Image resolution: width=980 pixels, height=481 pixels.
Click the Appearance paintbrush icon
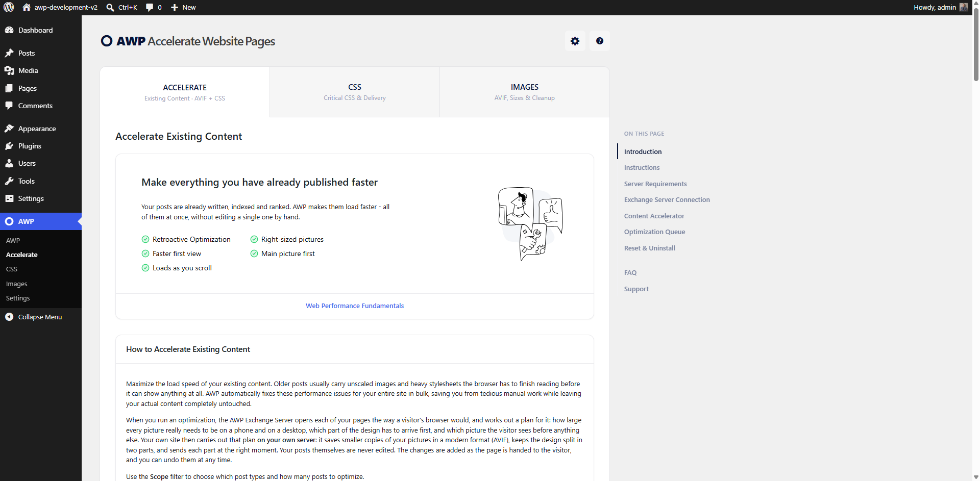coord(9,129)
